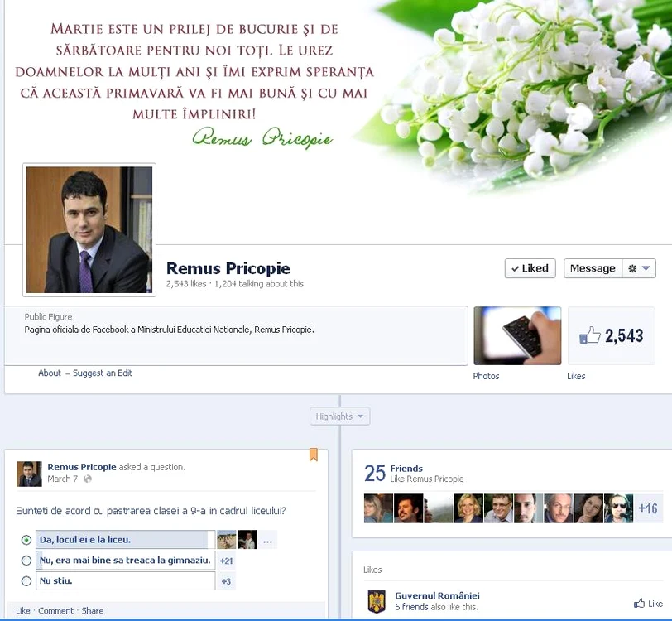This screenshot has height=621, width=672.
Task: Open the Photos label link
Action: tap(486, 376)
